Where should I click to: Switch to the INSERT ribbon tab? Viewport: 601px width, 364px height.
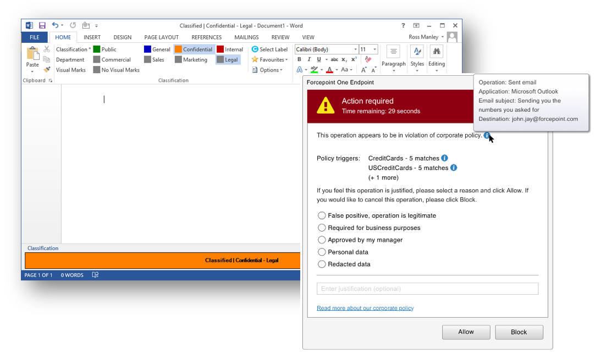[x=92, y=37]
